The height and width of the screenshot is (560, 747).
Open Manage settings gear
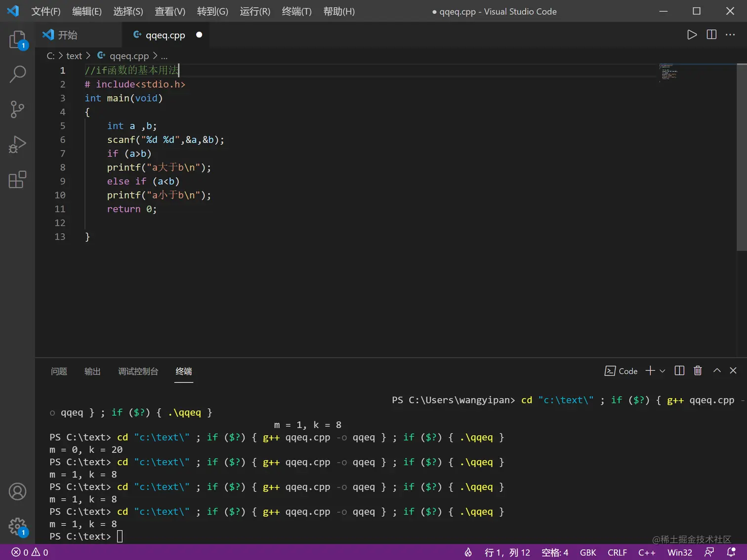(x=17, y=526)
